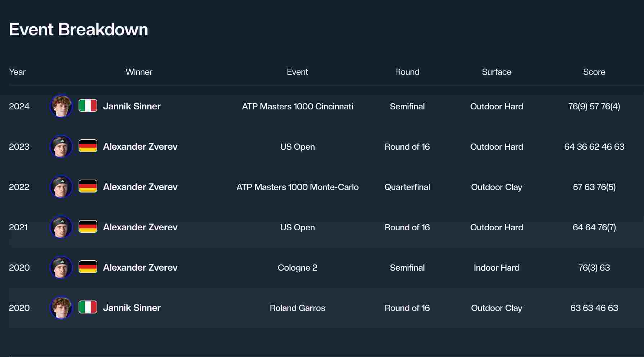The height and width of the screenshot is (357, 644).
Task: Click the year 2020 in the Cologne 2 row
Action: [19, 268]
